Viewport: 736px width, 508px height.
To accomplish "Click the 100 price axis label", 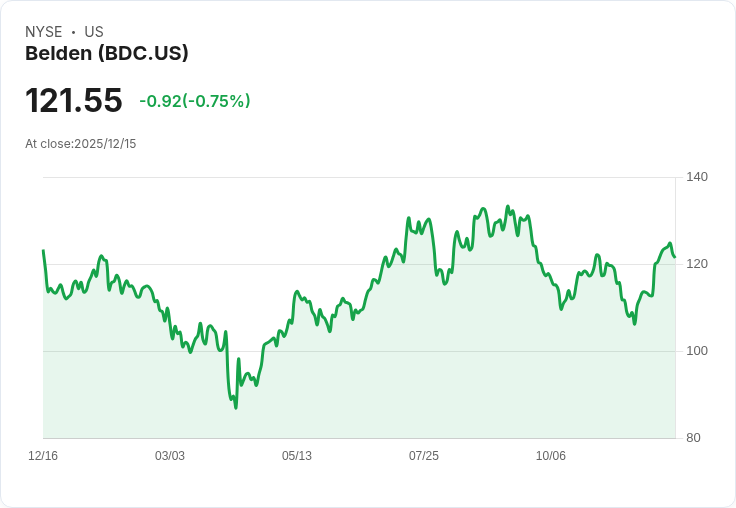I will tap(697, 351).
